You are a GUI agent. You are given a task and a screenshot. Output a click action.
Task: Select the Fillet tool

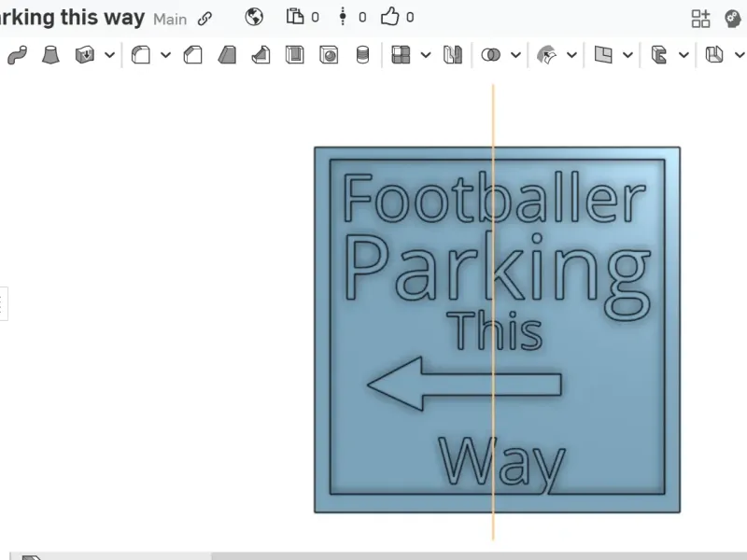141,55
